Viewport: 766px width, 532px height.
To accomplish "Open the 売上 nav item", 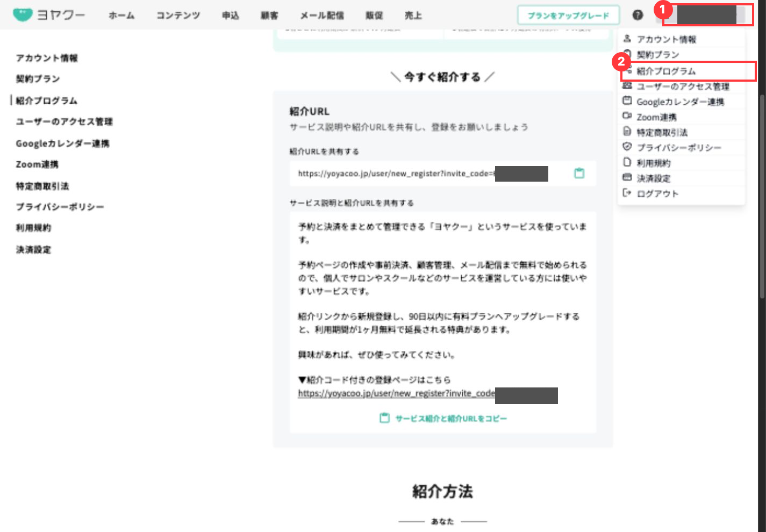I will (413, 16).
